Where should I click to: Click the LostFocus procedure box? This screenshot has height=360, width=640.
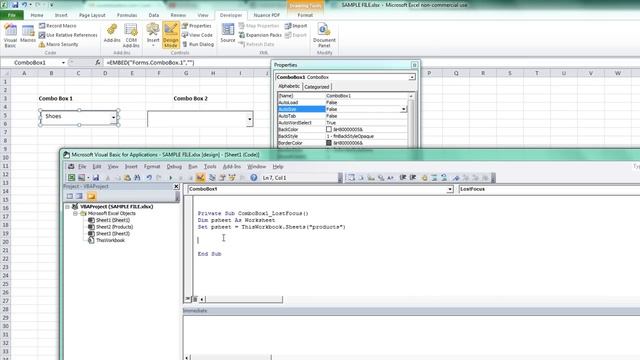[549, 189]
